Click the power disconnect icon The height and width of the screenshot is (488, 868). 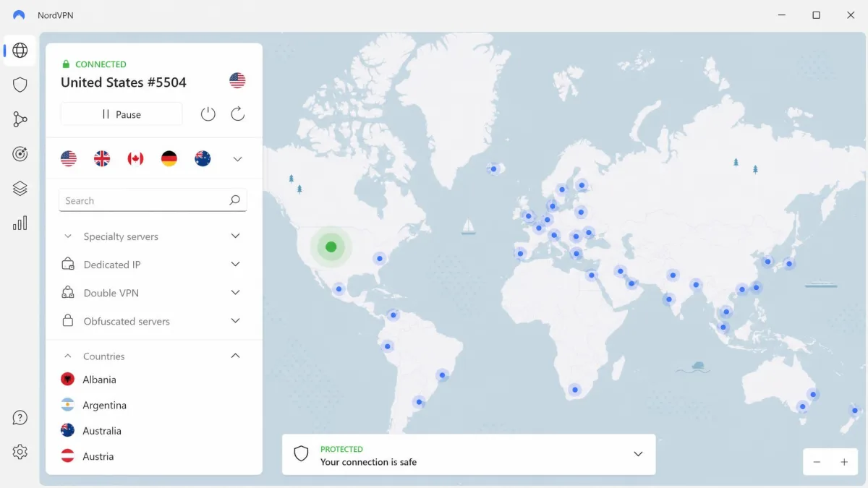pyautogui.click(x=208, y=114)
